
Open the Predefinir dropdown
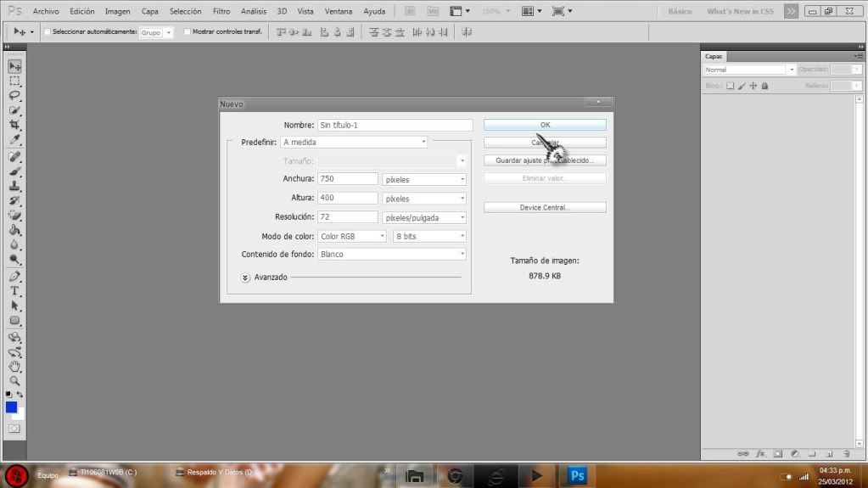[x=354, y=143]
